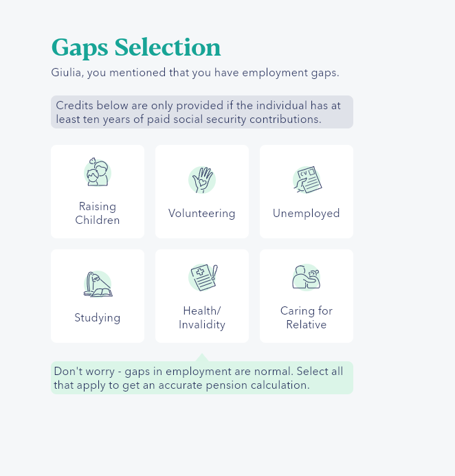Click the Gaps Selection heading
This screenshot has height=476, width=455.
(x=136, y=47)
